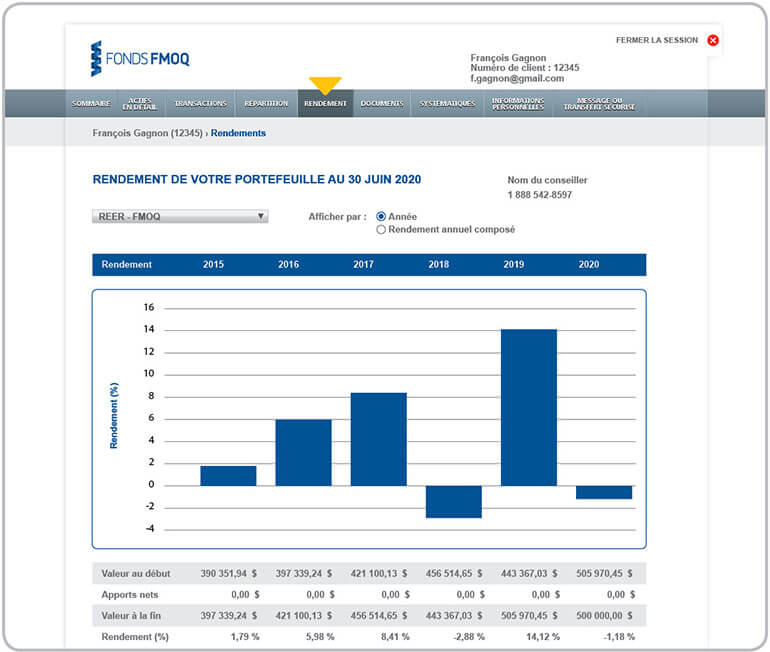Screen dimensions: 770x652
Task: Click the 5,98 % rendement cell
Action: pyautogui.click(x=320, y=637)
